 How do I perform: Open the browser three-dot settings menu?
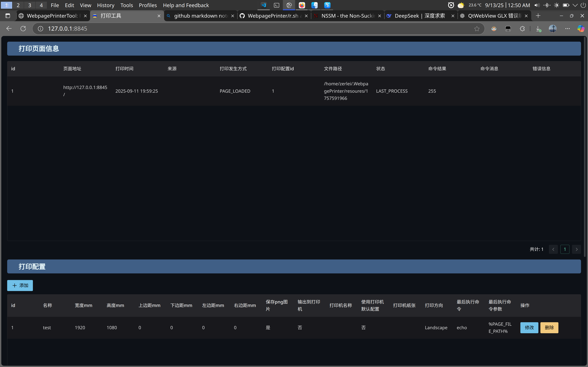[567, 29]
